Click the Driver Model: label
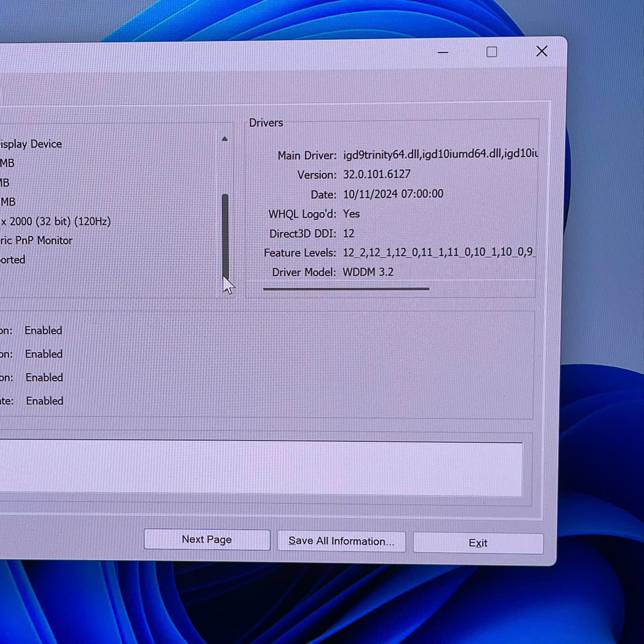Screen dimensions: 644x644 304,273
